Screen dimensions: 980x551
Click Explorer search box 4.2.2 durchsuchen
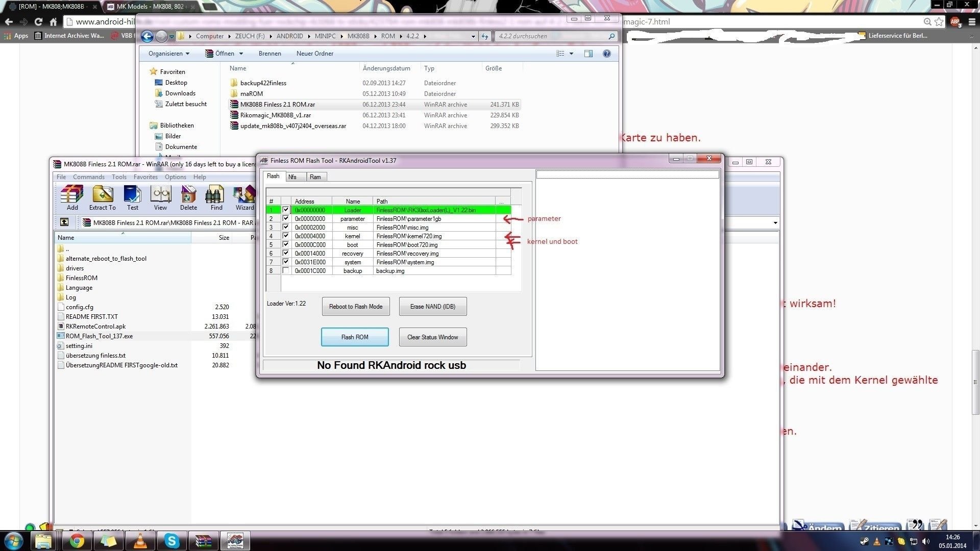(x=555, y=36)
